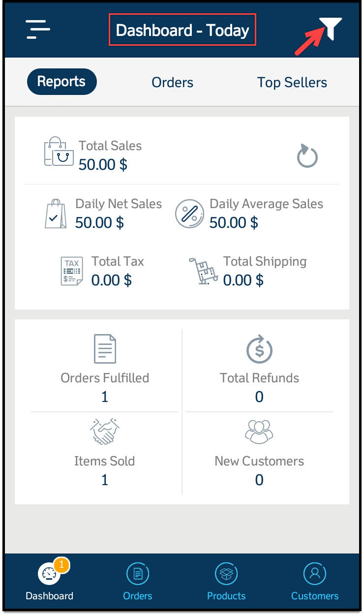Tap the Orders Fulfilled document icon
Image resolution: width=364 pixels, height=616 pixels.
105,349
